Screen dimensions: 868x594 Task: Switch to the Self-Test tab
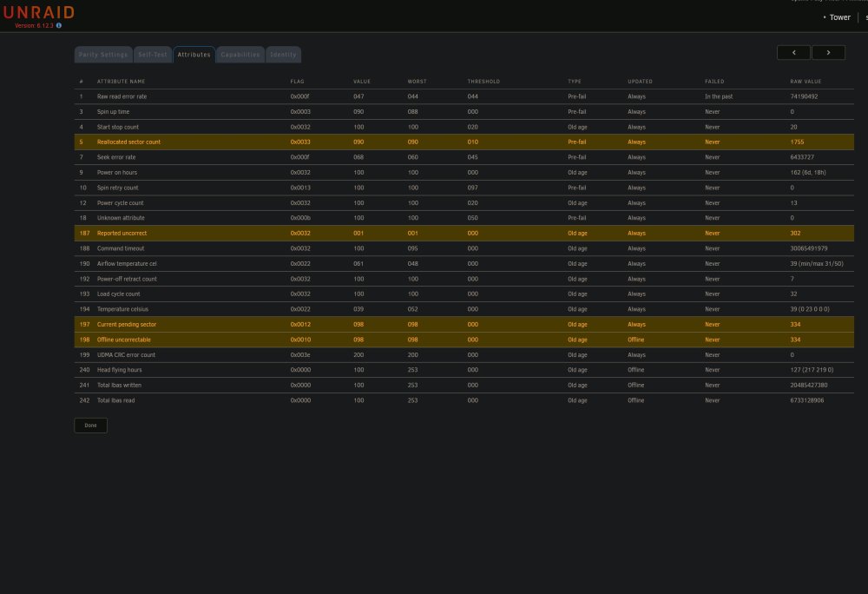coord(152,55)
